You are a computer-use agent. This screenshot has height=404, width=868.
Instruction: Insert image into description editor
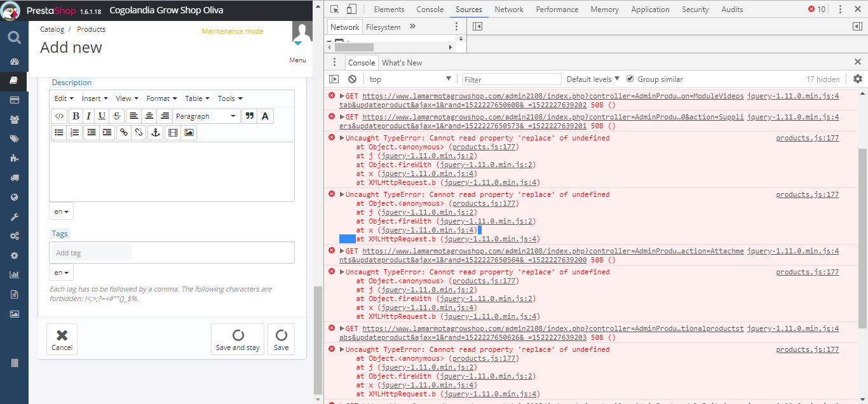[189, 133]
